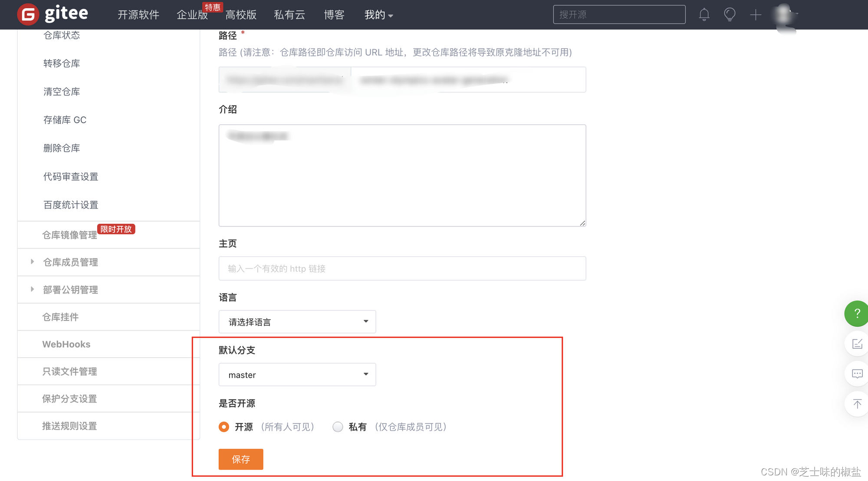The width and height of the screenshot is (868, 481).
Task: Click the repository path input field
Action: click(x=468, y=79)
